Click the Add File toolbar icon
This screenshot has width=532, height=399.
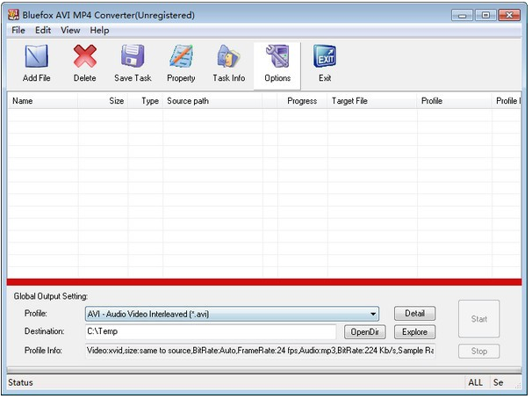[x=36, y=56]
